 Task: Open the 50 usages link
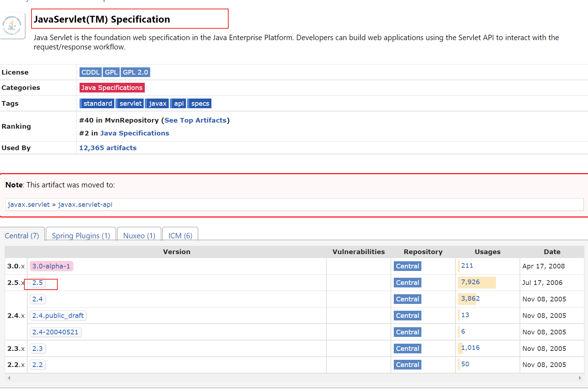[x=465, y=364]
